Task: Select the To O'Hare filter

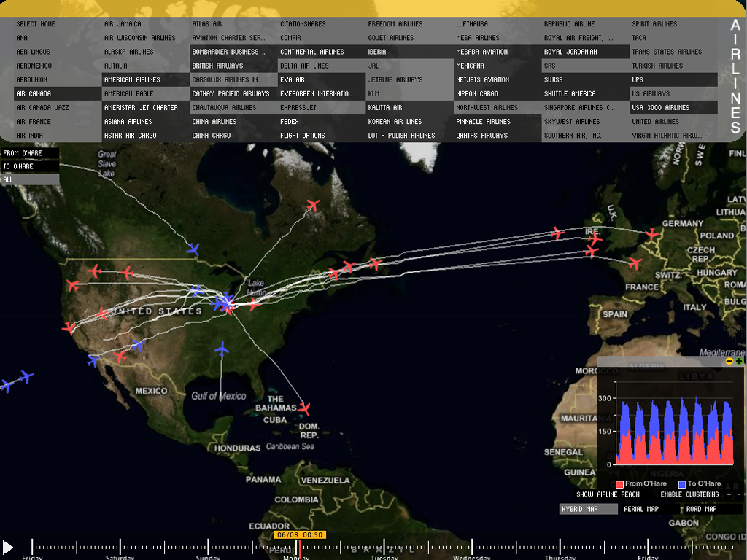Action: click(30, 166)
